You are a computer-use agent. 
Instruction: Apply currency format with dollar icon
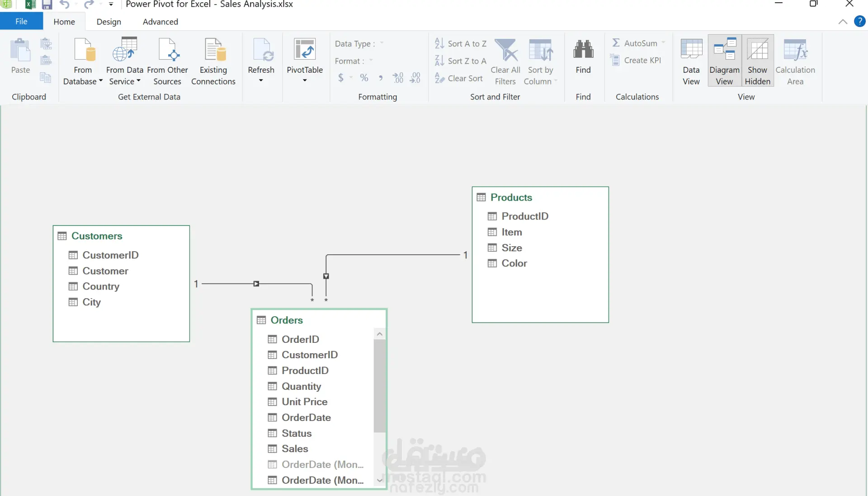coord(341,78)
